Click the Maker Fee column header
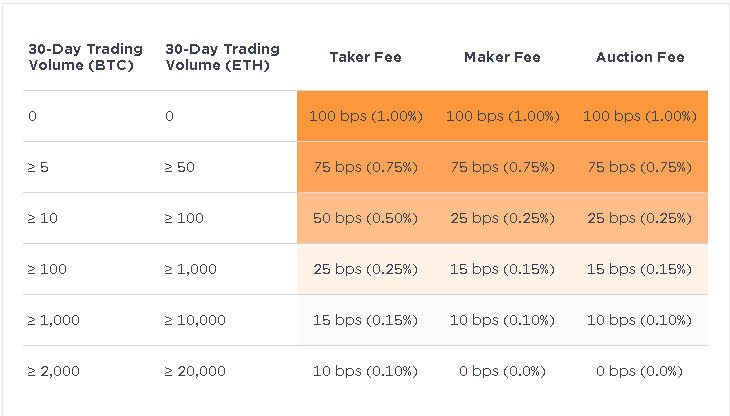This screenshot has width=730, height=416. tap(502, 57)
